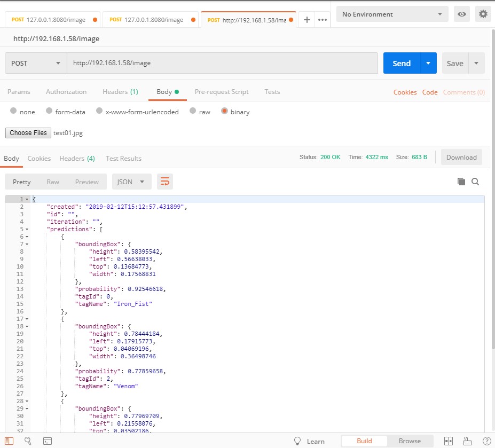Image resolution: width=495 pixels, height=448 pixels.
Task: Open the Postman console icon
Action: 48,441
